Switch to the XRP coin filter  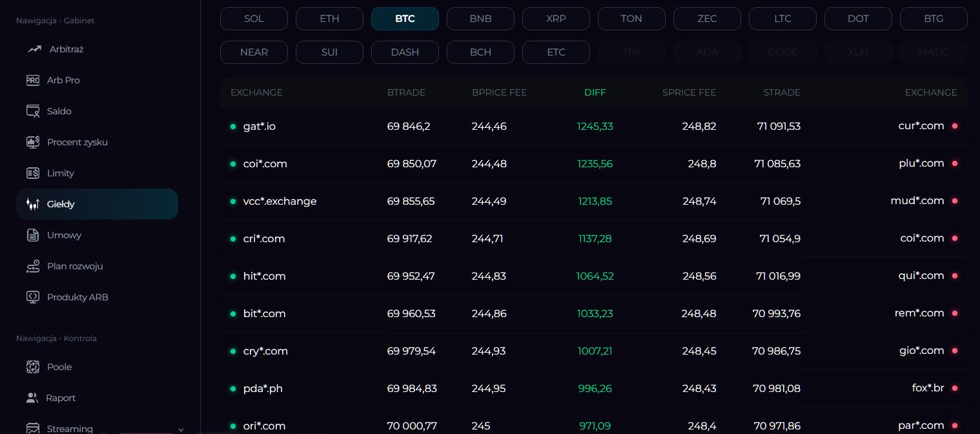click(x=556, y=19)
